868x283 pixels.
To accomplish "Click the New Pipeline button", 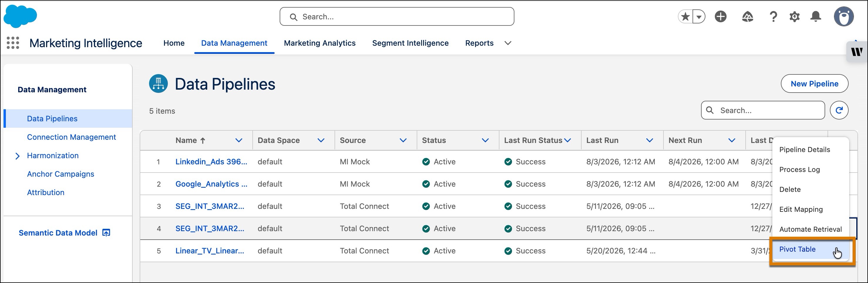I will pos(814,83).
